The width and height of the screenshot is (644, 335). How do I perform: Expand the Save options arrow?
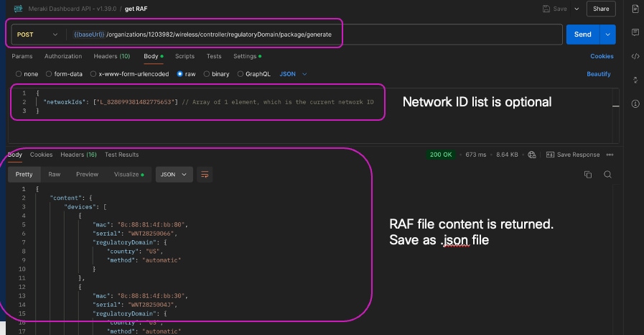tap(577, 9)
